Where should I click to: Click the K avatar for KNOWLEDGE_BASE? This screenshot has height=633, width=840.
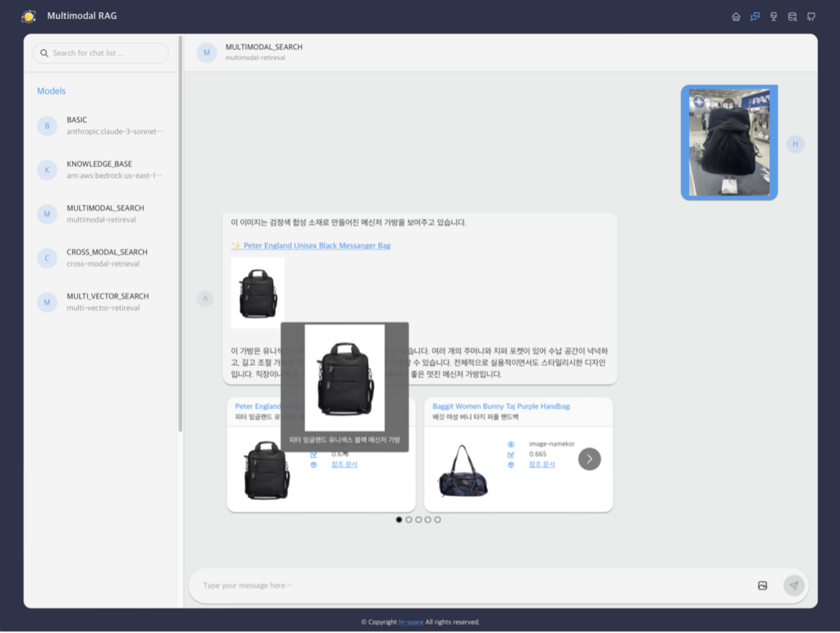(x=47, y=170)
